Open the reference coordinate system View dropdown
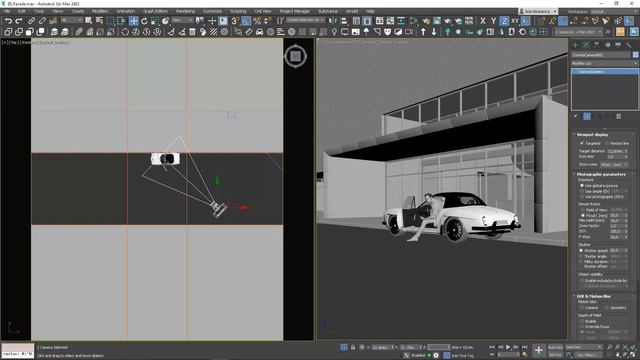Viewport: 640px width, 360px height. pyautogui.click(x=182, y=20)
